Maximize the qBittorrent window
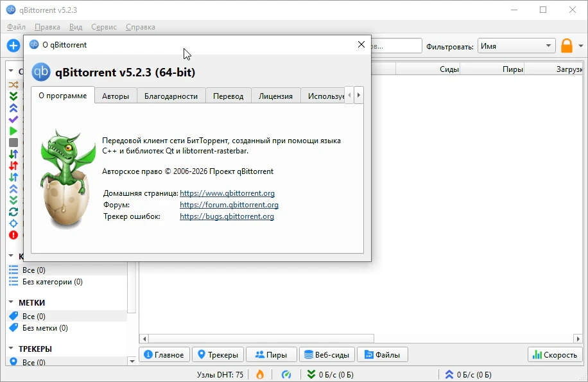The width and height of the screenshot is (588, 382). pyautogui.click(x=543, y=10)
